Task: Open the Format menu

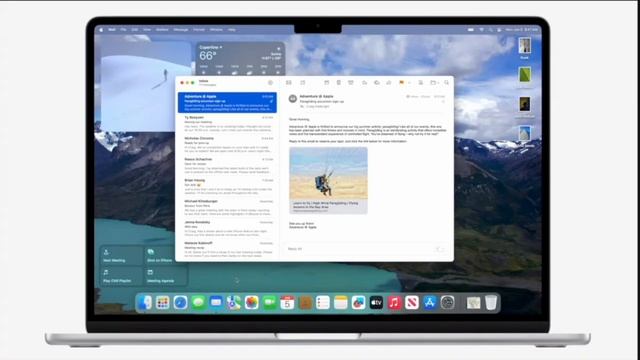Action: [199, 30]
